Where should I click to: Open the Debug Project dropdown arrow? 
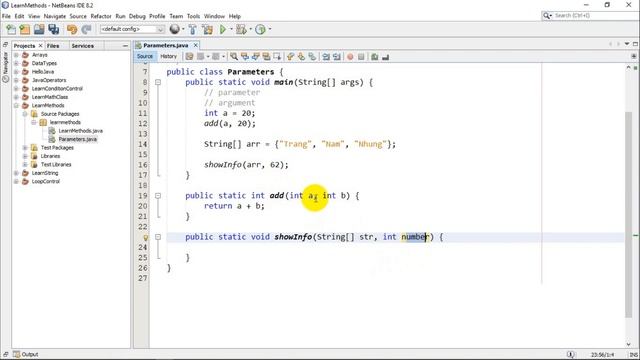tap(250, 29)
